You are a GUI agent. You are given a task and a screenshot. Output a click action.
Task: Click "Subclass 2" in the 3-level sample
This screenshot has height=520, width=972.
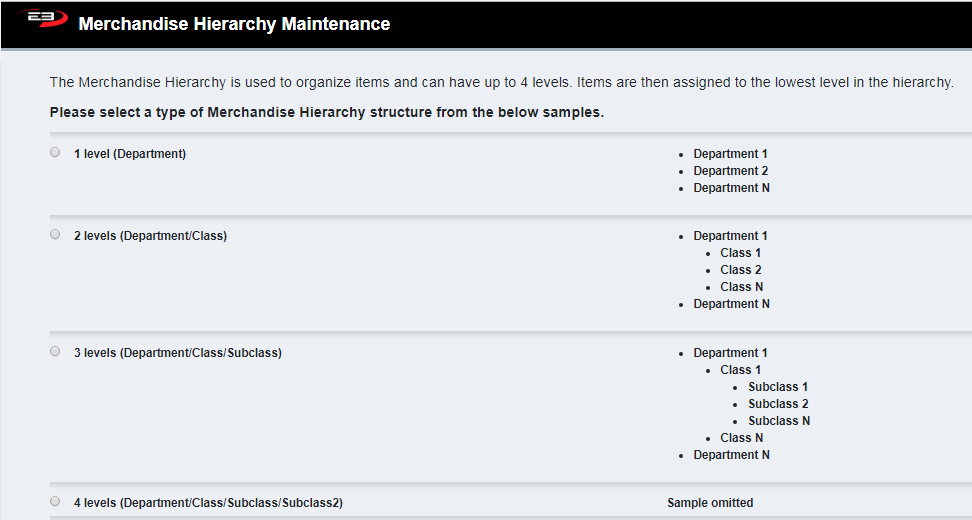point(778,404)
